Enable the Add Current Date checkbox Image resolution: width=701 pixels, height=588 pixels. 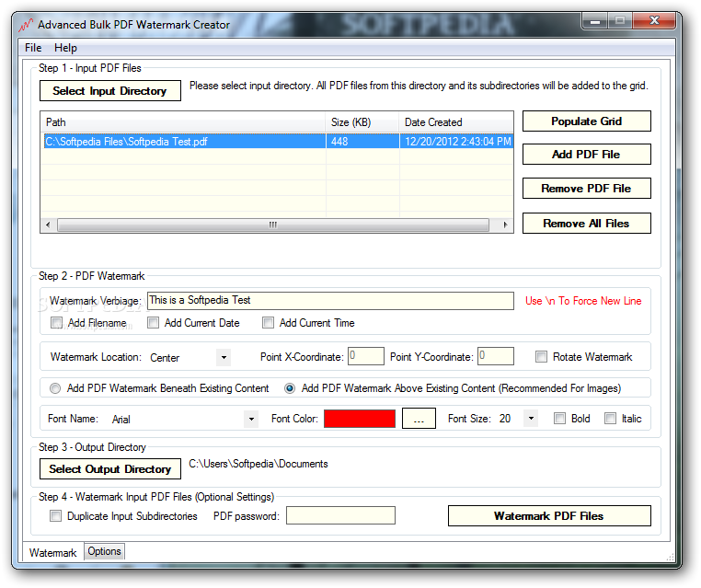[x=153, y=322]
